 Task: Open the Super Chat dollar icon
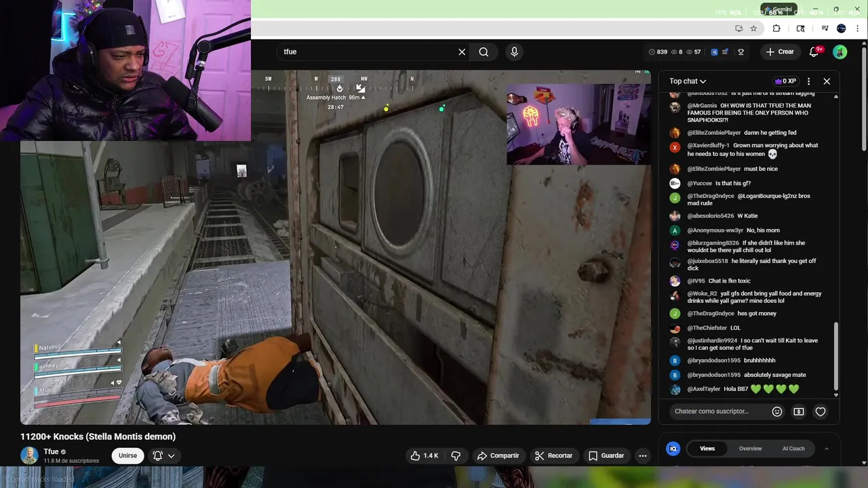click(799, 411)
